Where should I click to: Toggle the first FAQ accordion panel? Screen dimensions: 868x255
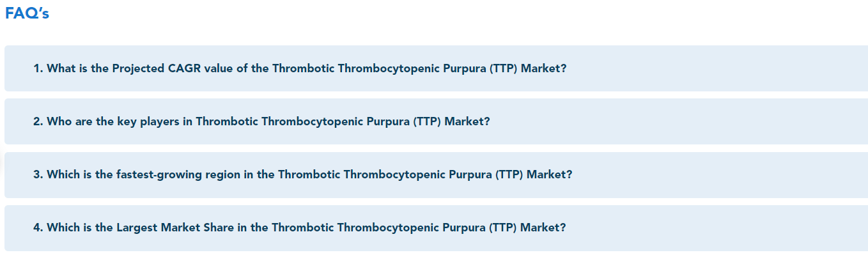436,68
